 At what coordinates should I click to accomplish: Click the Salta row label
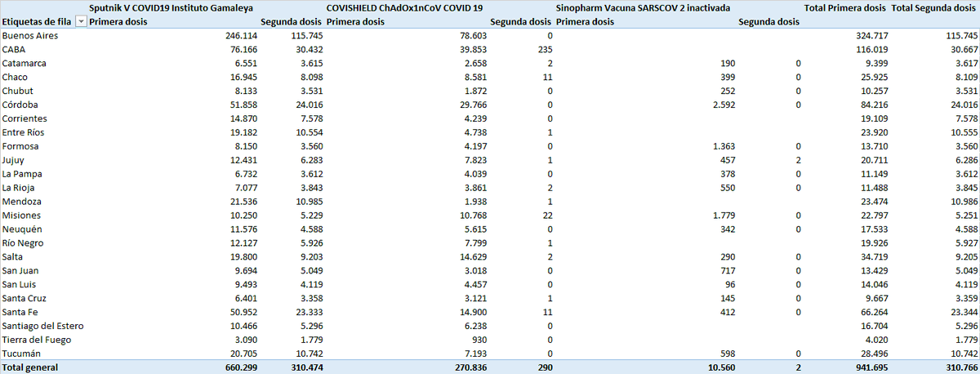(13, 257)
